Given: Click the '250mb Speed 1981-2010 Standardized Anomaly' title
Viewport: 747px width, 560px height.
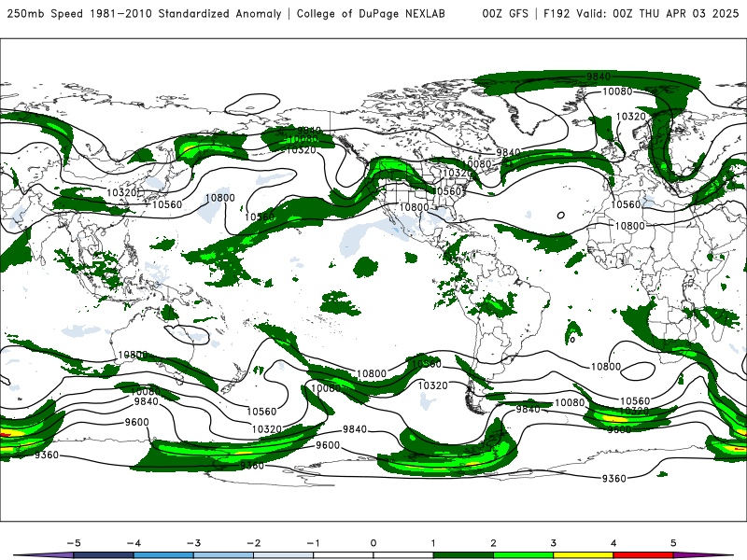Looking at the screenshot, I should tap(145, 14).
